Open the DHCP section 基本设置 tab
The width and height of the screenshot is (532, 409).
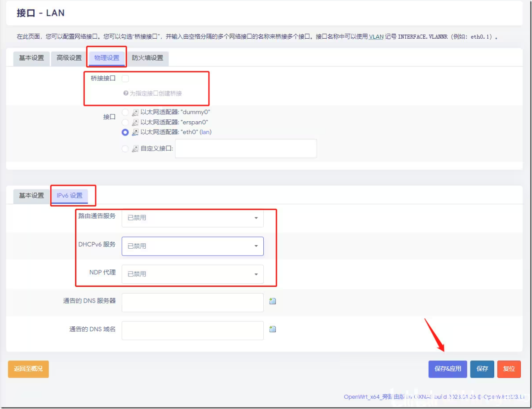pyautogui.click(x=31, y=196)
